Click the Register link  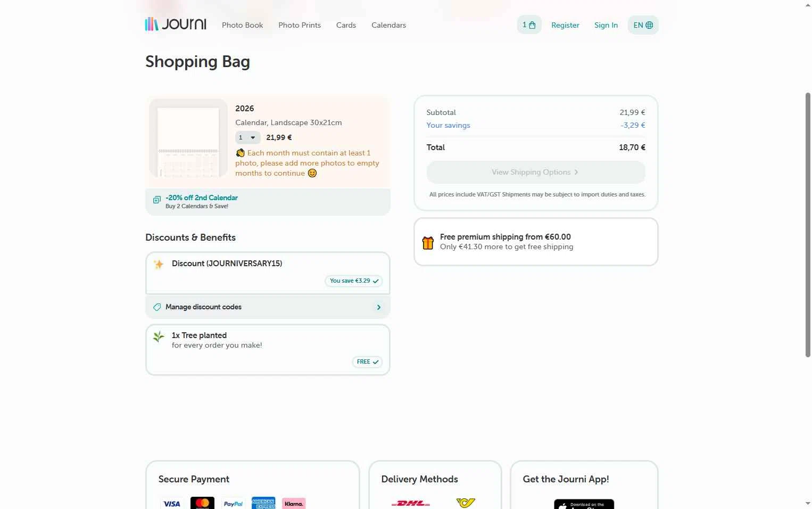click(565, 25)
